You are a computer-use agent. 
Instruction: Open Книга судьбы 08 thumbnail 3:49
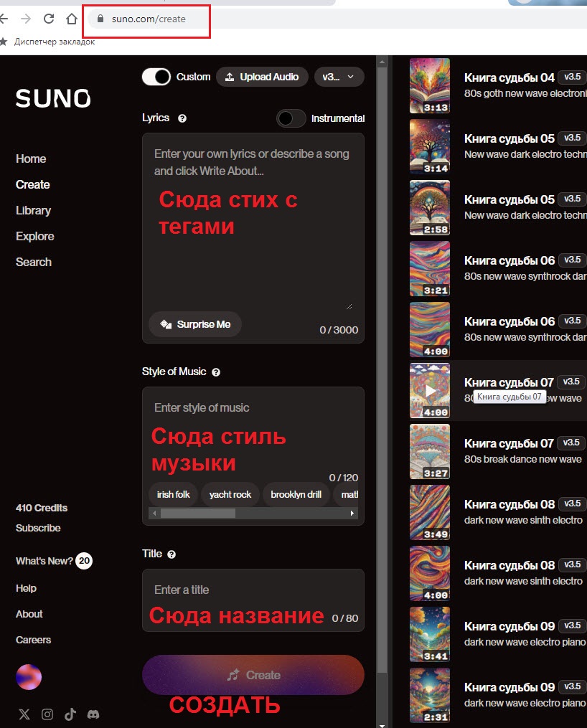tap(430, 513)
